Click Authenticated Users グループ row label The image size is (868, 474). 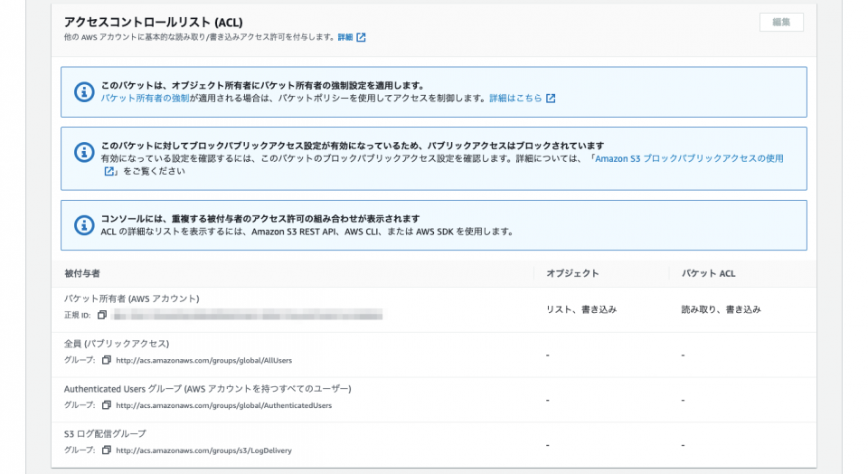[207, 389]
